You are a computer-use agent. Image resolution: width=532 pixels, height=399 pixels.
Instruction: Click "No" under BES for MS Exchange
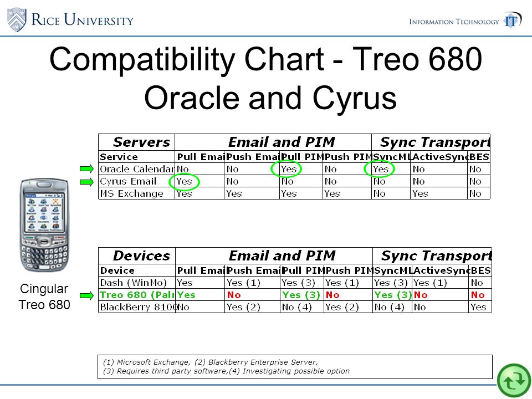click(x=475, y=193)
